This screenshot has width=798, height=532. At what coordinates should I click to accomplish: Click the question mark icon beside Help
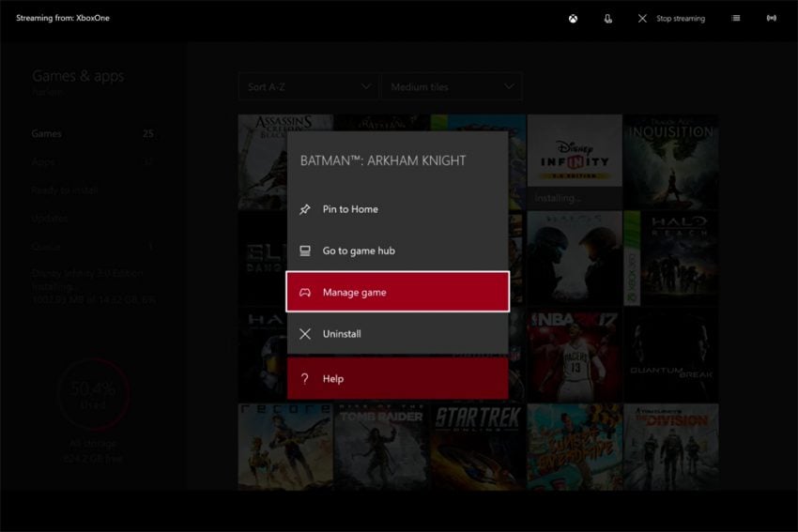[304, 379]
